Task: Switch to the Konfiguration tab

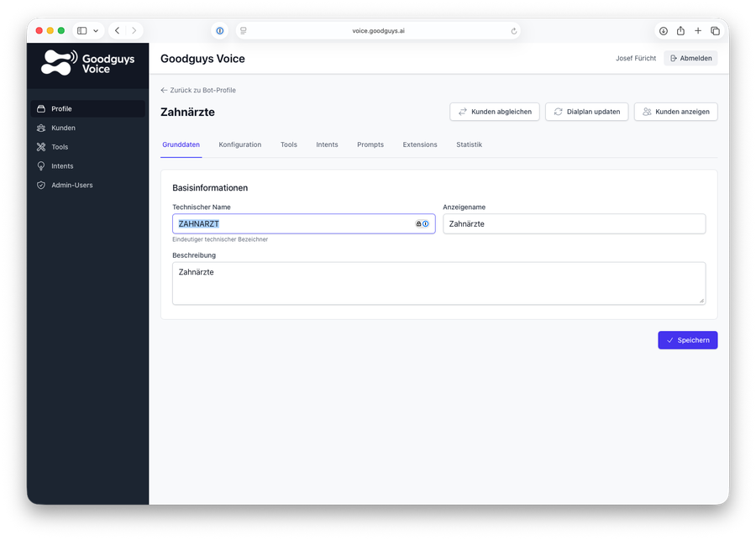Action: 239,144
